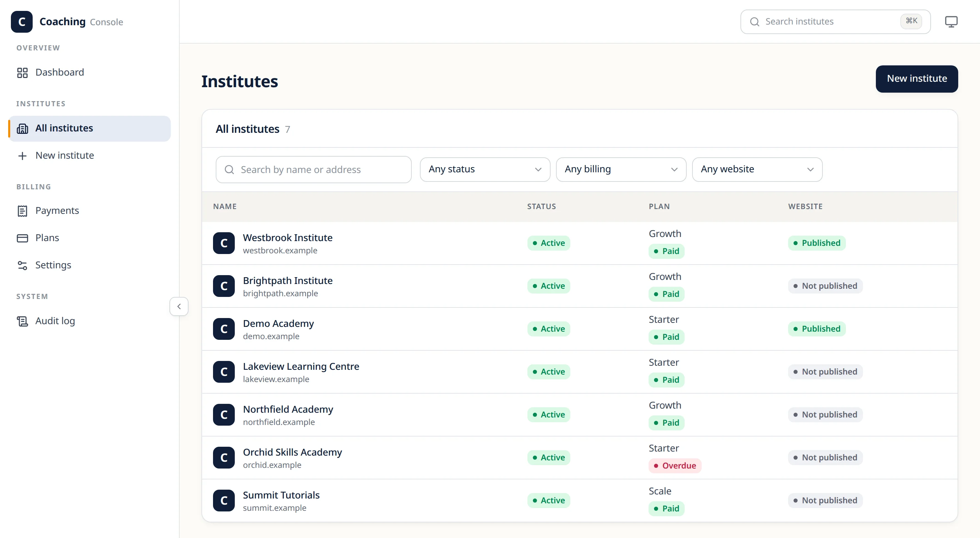Focus the Search institutes field in header

point(835,22)
